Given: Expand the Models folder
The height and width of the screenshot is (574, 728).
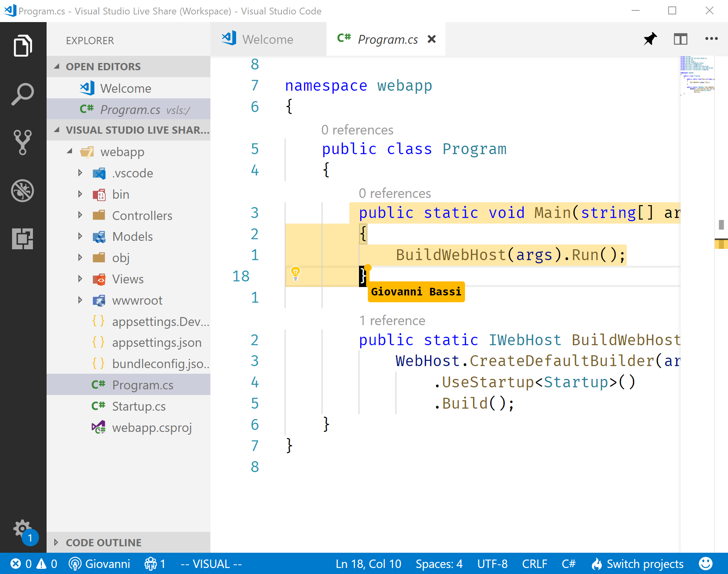Looking at the screenshot, I should click(x=80, y=236).
